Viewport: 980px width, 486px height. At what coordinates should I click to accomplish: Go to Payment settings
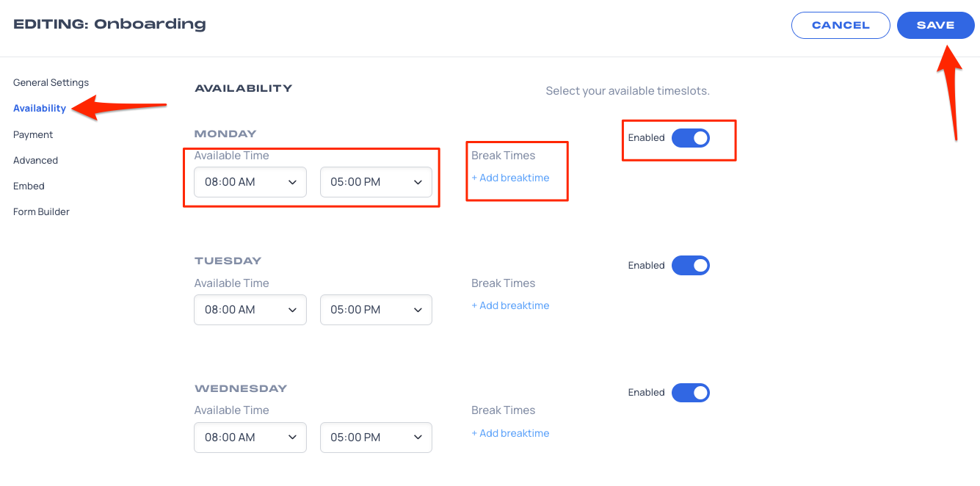(33, 134)
